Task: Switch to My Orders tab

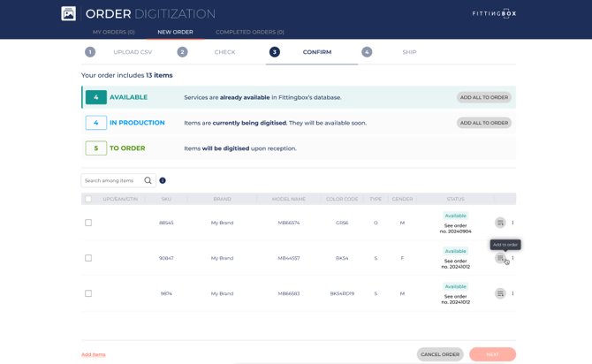Action: (x=114, y=32)
